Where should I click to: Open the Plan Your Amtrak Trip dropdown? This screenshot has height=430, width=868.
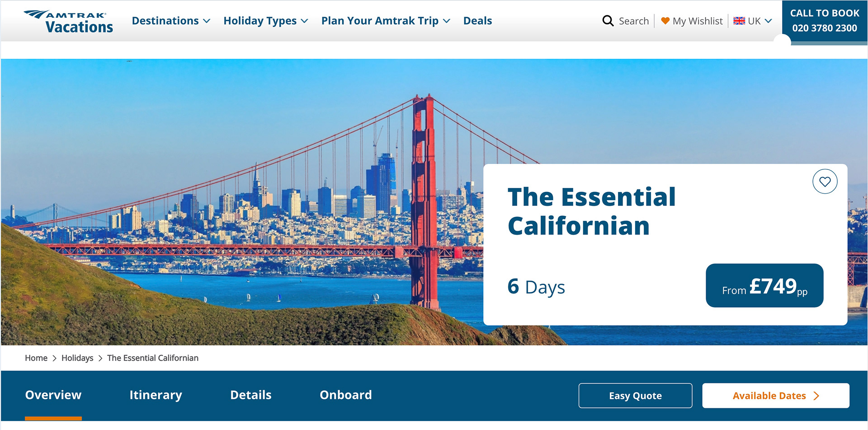(380, 21)
